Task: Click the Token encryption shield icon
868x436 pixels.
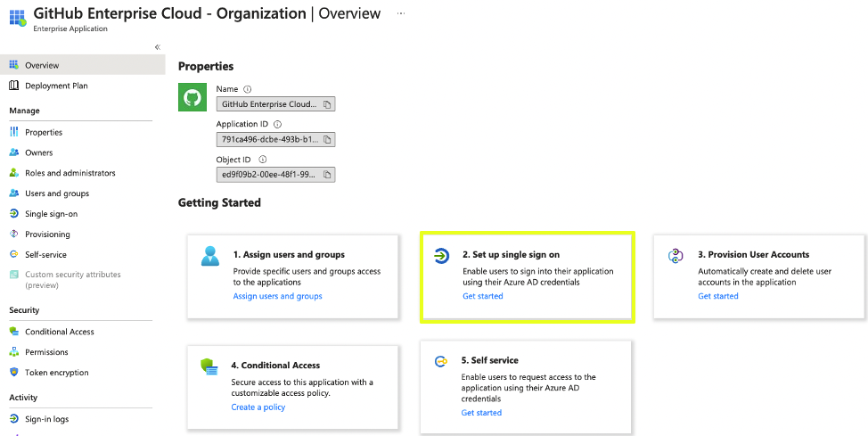Action: click(14, 373)
